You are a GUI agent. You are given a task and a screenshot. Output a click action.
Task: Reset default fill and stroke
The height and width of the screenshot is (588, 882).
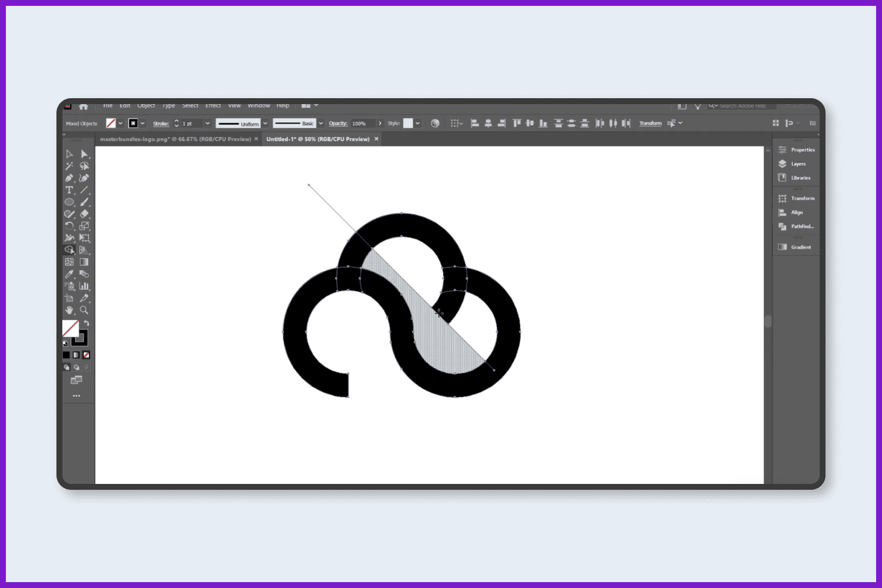point(65,343)
